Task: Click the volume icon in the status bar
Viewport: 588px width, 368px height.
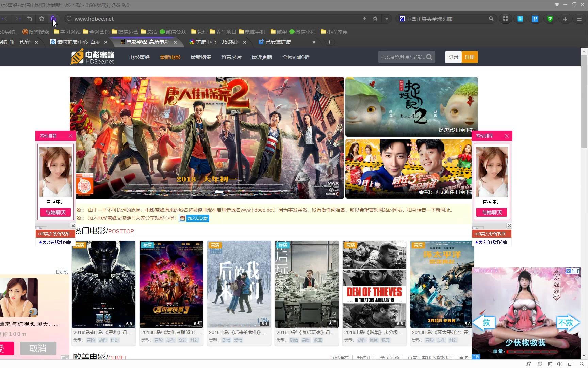Action: pos(560,364)
